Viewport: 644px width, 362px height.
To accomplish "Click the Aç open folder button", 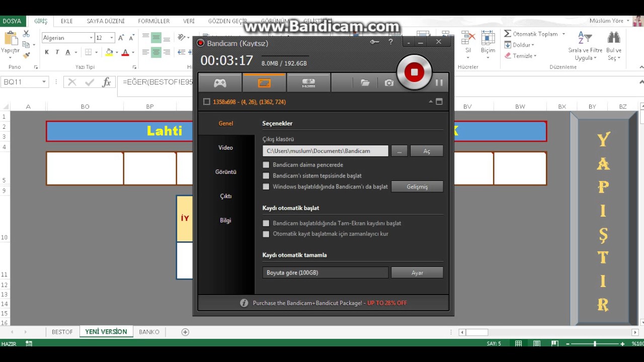I will click(x=427, y=151).
